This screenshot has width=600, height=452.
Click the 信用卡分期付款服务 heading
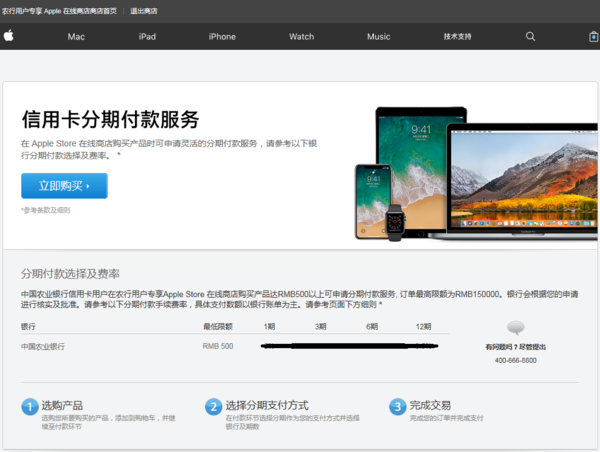click(x=110, y=119)
